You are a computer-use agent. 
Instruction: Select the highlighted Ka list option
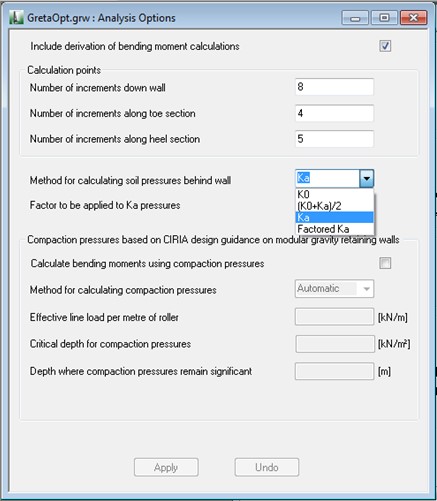[335, 217]
